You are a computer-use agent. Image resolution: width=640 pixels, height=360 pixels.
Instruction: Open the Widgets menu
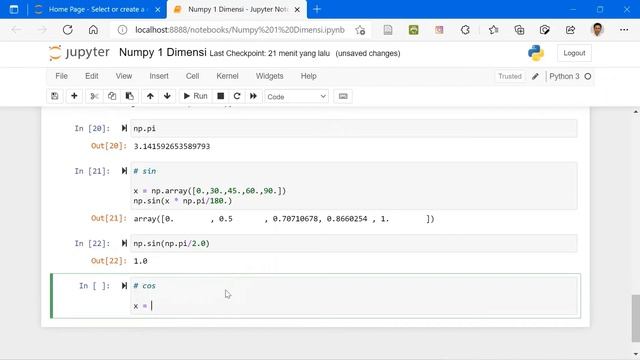point(269,76)
